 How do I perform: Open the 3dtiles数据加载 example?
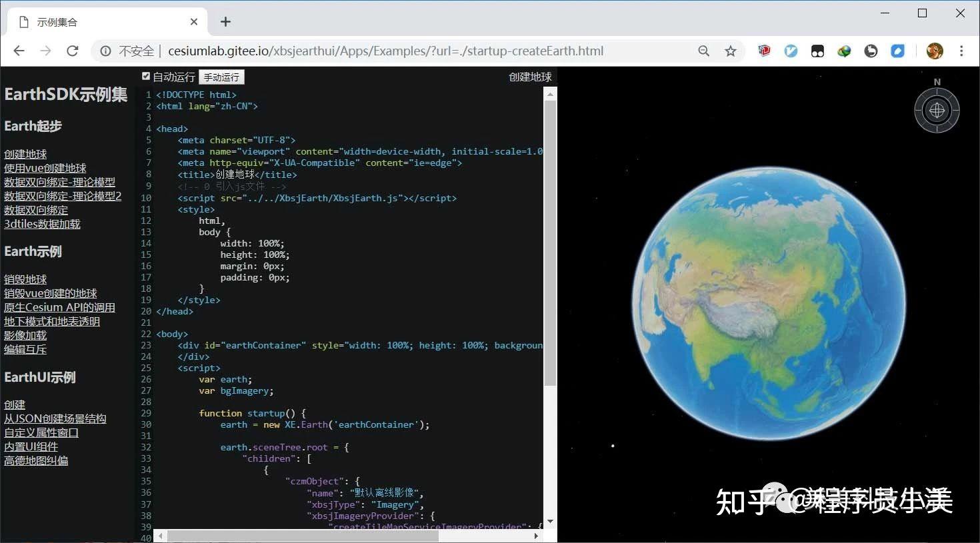[42, 224]
